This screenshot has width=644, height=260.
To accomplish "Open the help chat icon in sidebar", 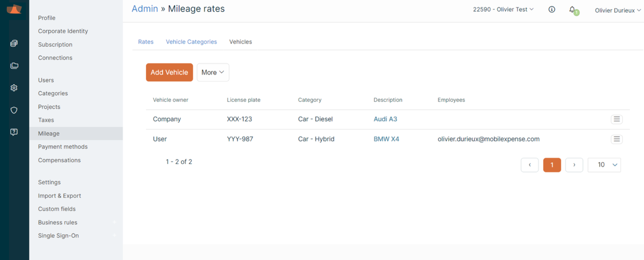I will coord(14,132).
